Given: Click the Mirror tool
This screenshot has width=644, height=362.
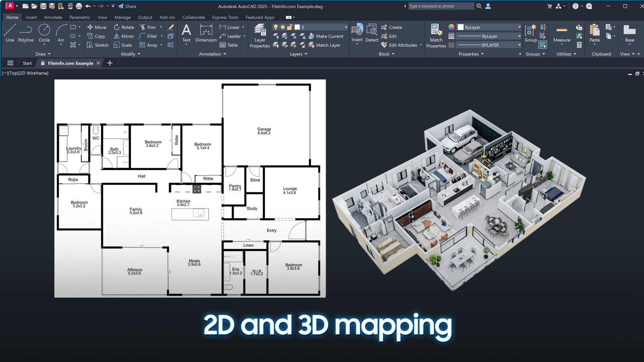Looking at the screenshot, I should [123, 36].
